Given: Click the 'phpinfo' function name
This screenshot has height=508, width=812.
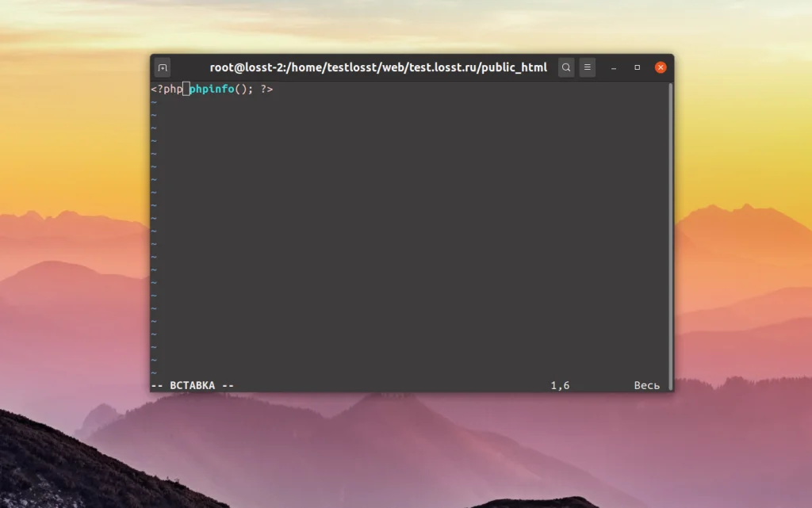Looking at the screenshot, I should coord(212,89).
